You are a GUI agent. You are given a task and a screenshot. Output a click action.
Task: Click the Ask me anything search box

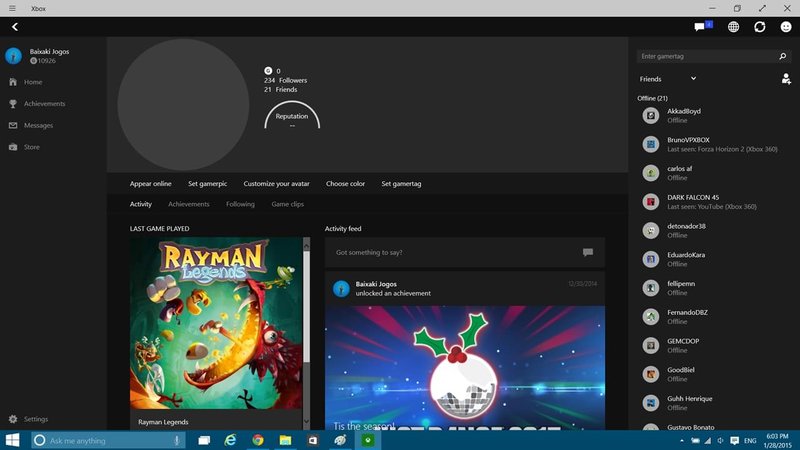pyautogui.click(x=108, y=440)
